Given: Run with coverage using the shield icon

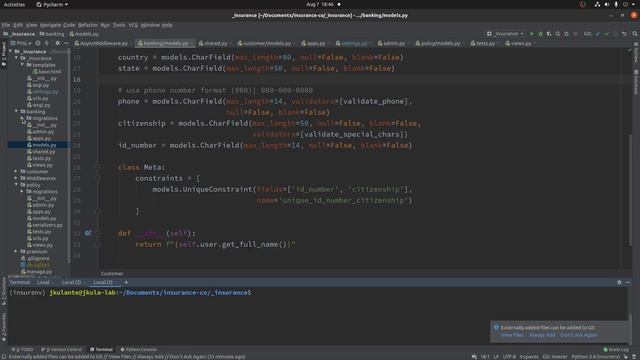Looking at the screenshot, I should (x=549, y=34).
